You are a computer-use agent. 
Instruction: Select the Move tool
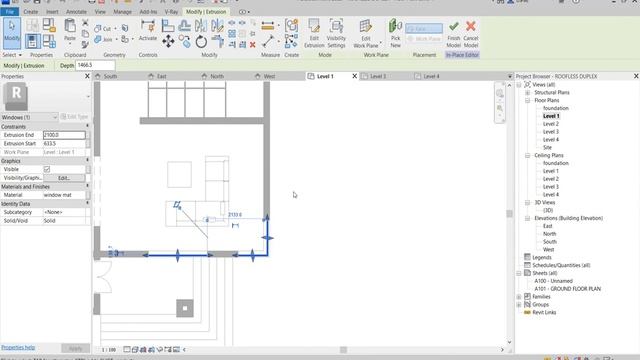[x=168, y=41]
